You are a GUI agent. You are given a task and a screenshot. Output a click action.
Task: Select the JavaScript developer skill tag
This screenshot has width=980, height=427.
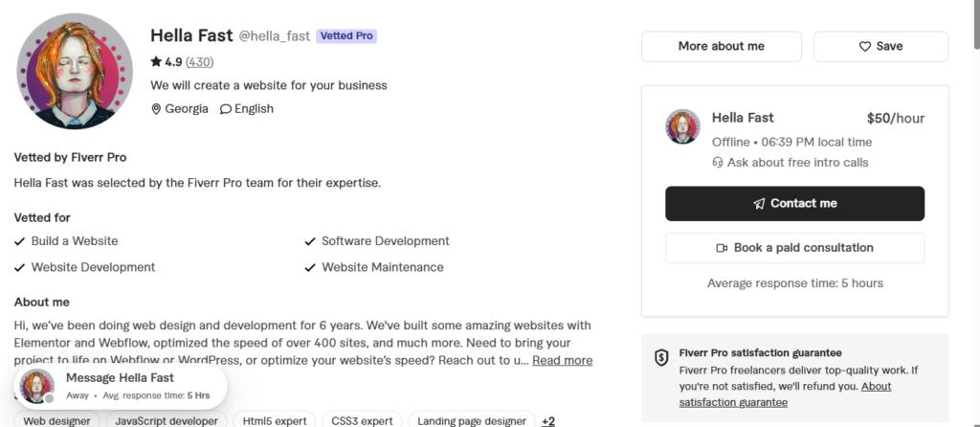(167, 420)
